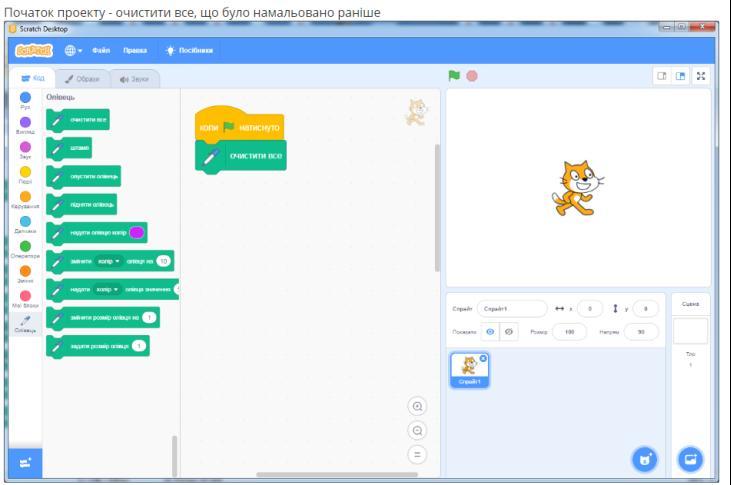Viewport: 731px width, 485px height.
Task: Switch to the Звуки sounds tab
Action: (134, 79)
